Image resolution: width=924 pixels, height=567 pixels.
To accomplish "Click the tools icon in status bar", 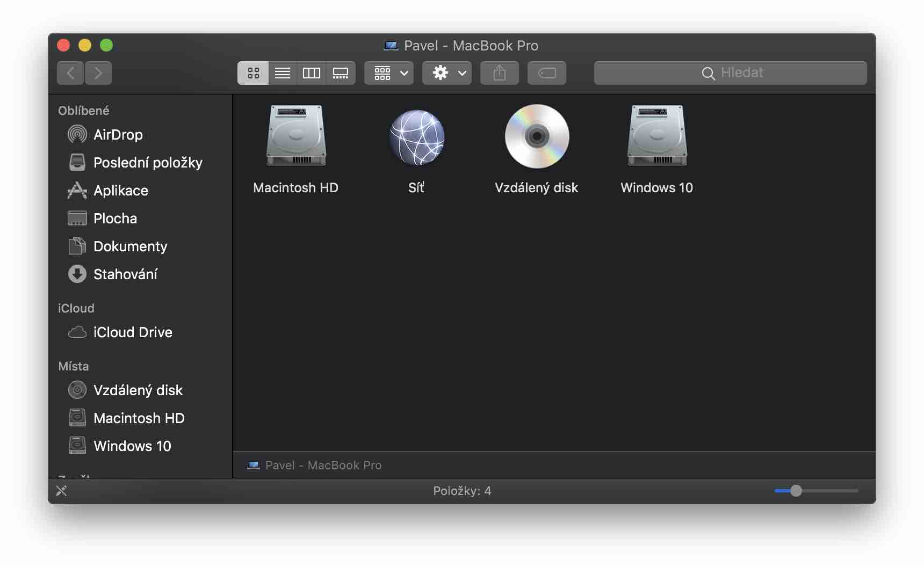I will 61,491.
